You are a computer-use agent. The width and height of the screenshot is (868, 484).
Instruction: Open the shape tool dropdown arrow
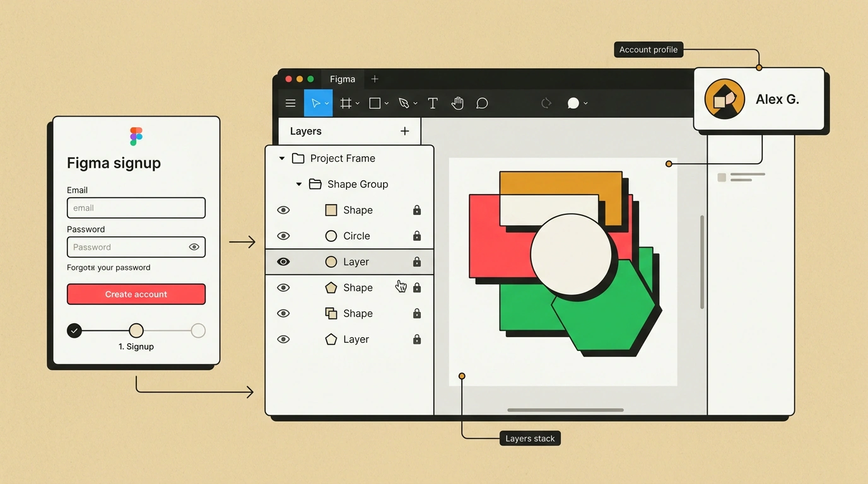click(387, 103)
